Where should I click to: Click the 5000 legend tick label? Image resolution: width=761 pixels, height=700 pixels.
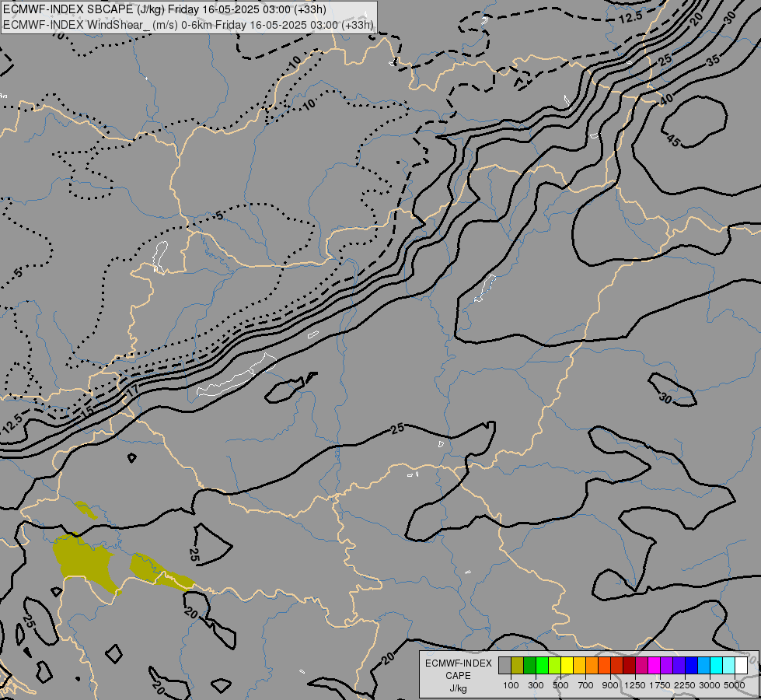coord(735,685)
